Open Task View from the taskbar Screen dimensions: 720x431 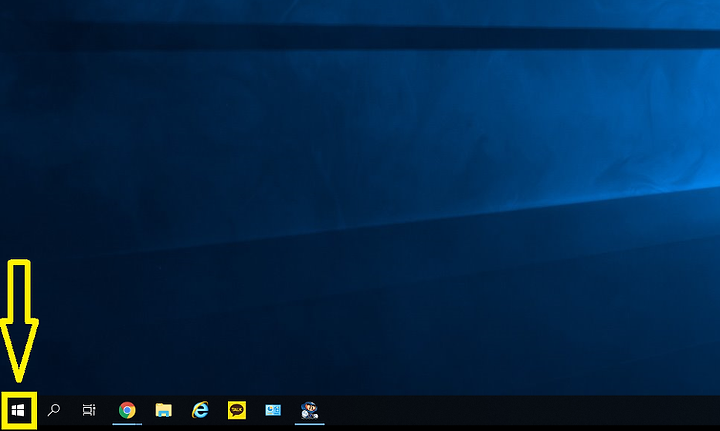tap(89, 410)
